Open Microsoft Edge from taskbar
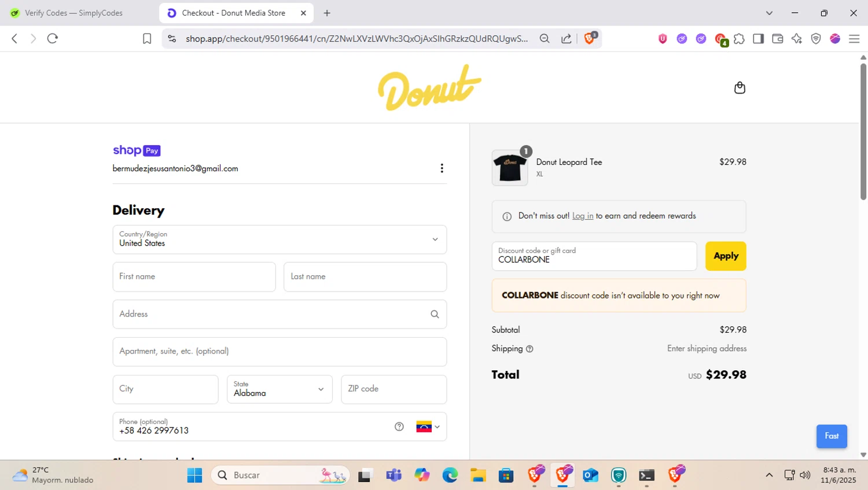Image resolution: width=868 pixels, height=490 pixels. click(450, 476)
